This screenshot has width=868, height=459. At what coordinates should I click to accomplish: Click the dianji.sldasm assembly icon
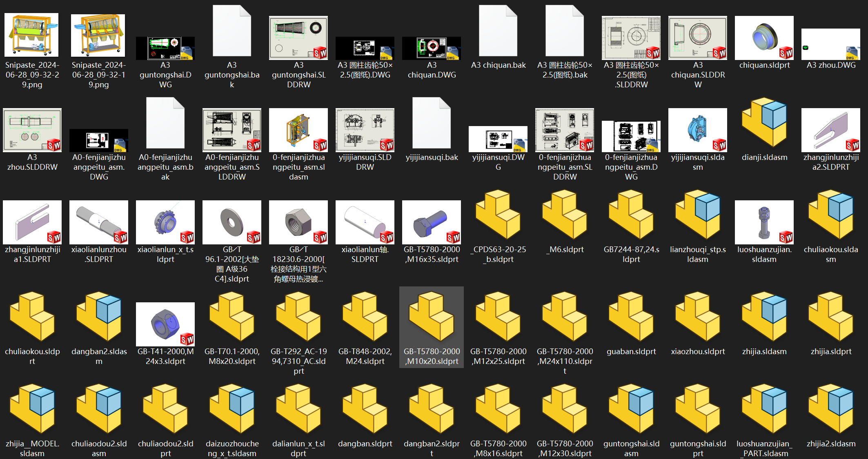pos(764,122)
